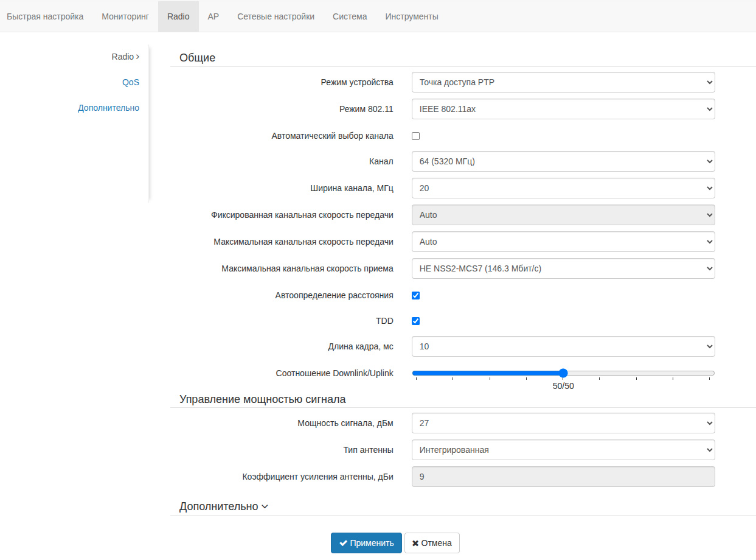
Task: Uncheck Автоопределение расстояния checkbox
Action: (x=416, y=296)
